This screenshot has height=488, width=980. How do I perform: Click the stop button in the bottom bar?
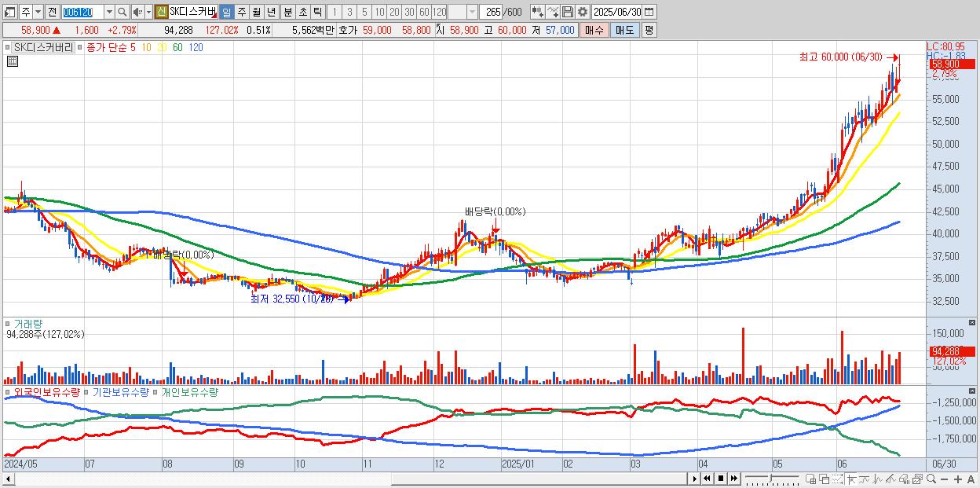tap(721, 479)
